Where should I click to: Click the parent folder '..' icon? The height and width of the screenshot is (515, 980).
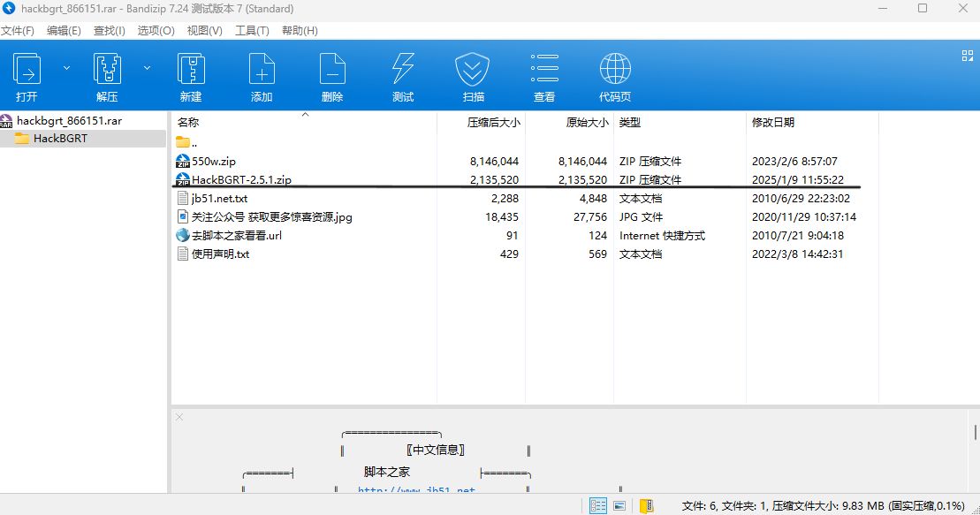tap(183, 142)
